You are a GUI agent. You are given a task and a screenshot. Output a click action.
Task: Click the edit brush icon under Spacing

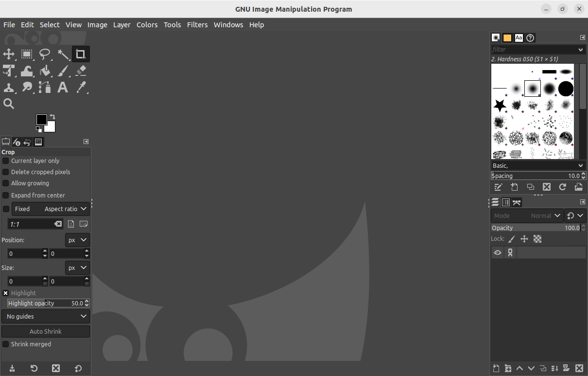coord(498,187)
